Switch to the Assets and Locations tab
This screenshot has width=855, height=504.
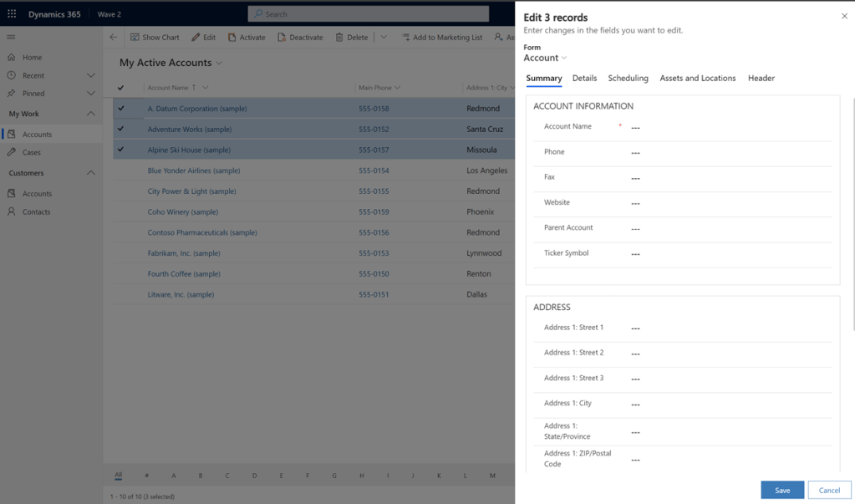pyautogui.click(x=697, y=79)
